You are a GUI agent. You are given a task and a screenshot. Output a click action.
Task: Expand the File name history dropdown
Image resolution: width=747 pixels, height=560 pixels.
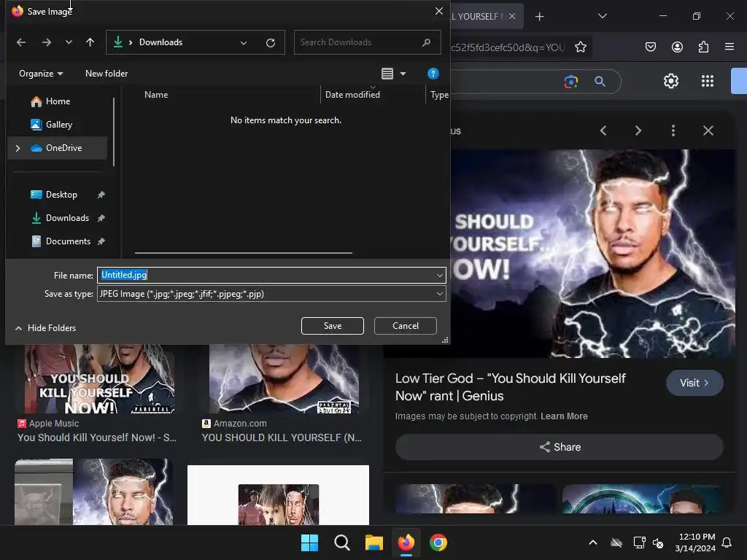(x=439, y=275)
